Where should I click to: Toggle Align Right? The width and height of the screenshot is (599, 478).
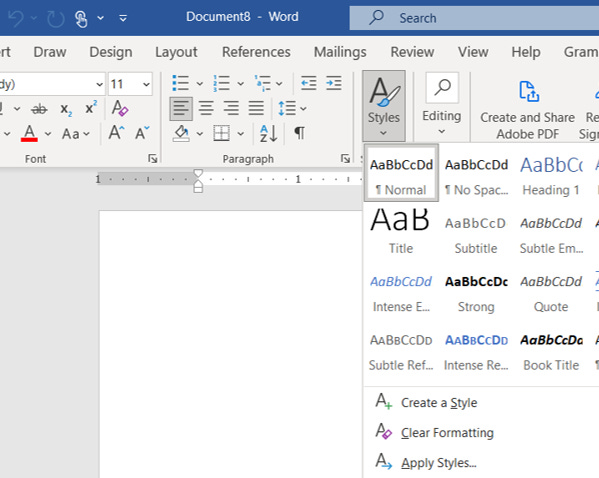tap(231, 109)
